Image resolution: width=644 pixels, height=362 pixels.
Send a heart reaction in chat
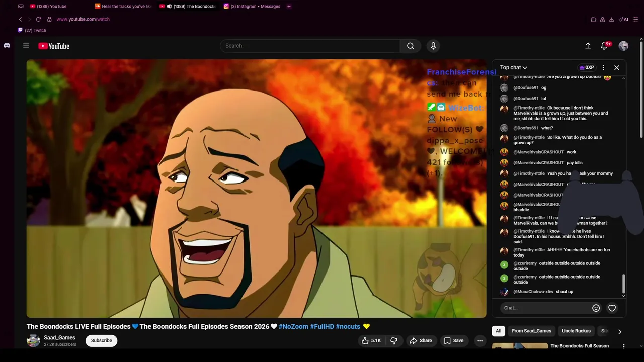tap(612, 308)
